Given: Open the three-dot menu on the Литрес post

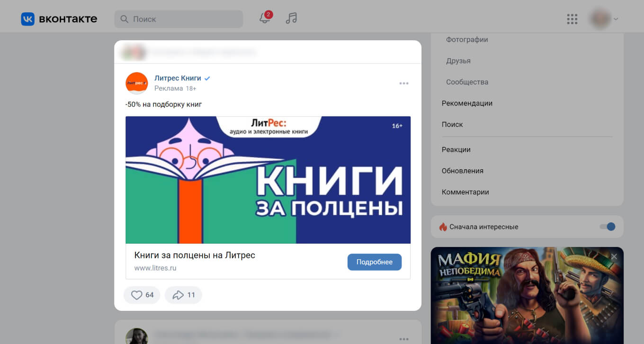Looking at the screenshot, I should pyautogui.click(x=404, y=83).
